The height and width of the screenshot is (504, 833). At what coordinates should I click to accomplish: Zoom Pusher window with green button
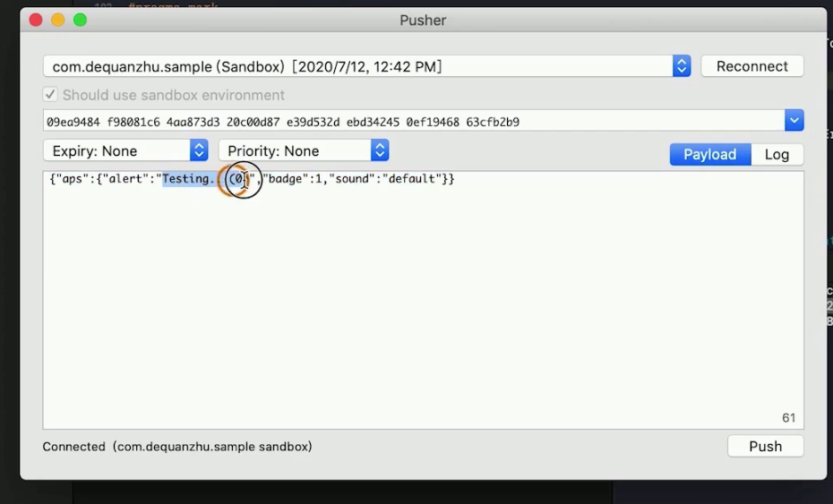[81, 21]
